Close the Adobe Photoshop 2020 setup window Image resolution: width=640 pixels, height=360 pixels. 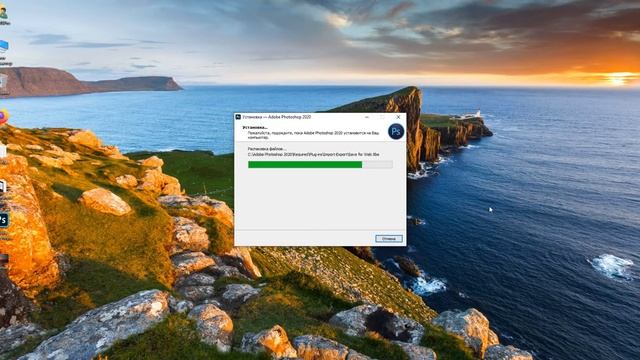pos(398,117)
